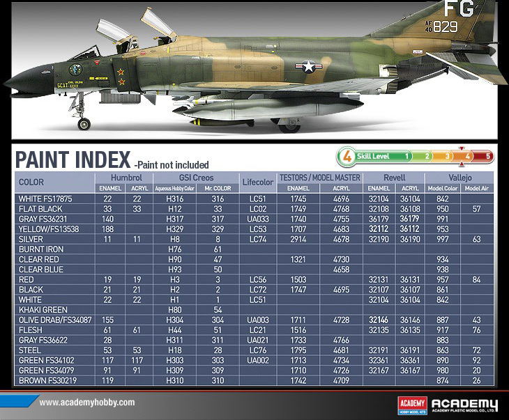The image size is (509, 420).
Task: Click the '2914' Testors enamel cell
Action: (x=298, y=240)
